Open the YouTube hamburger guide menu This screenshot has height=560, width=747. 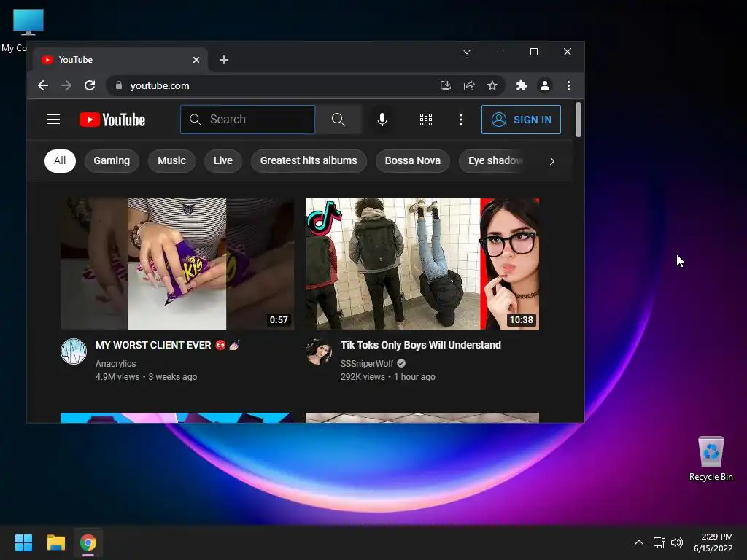click(53, 119)
